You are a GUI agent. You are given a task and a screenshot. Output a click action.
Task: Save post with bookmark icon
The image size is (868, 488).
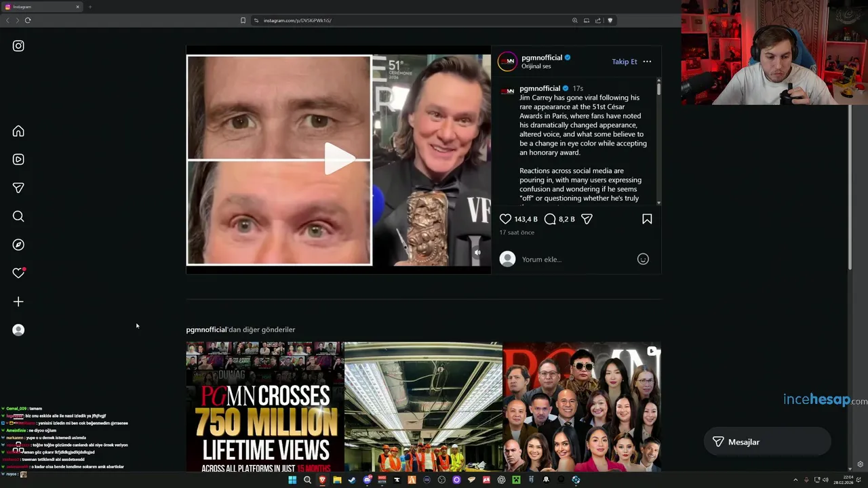click(647, 219)
